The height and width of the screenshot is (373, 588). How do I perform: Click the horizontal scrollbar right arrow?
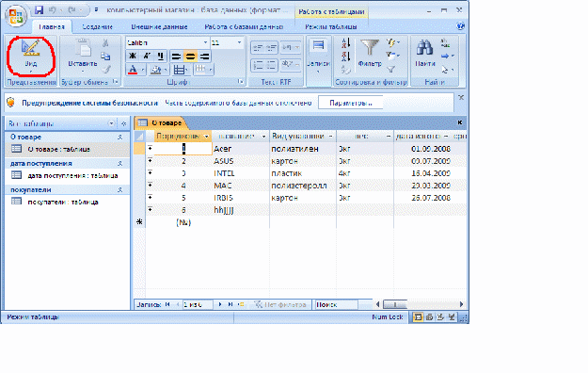click(x=462, y=304)
